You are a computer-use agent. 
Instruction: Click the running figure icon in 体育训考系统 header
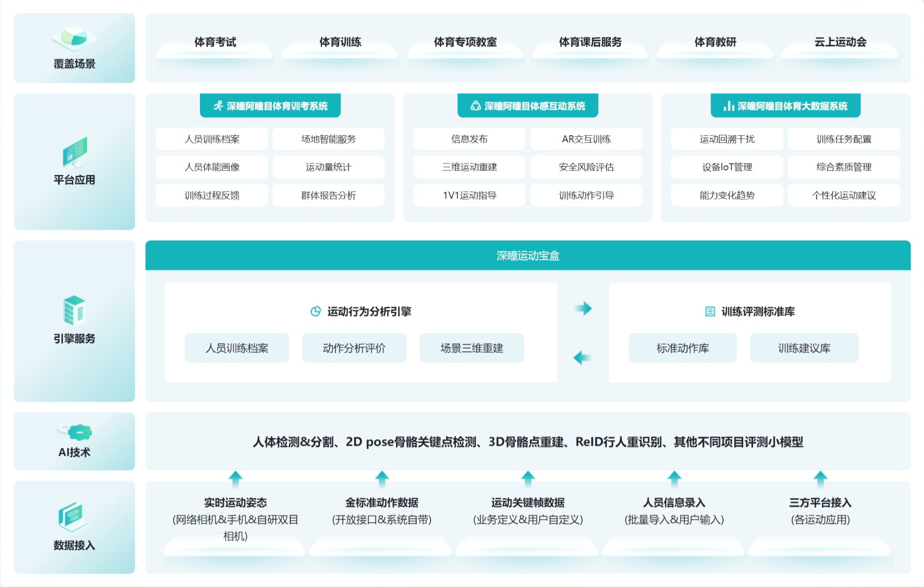(x=218, y=106)
